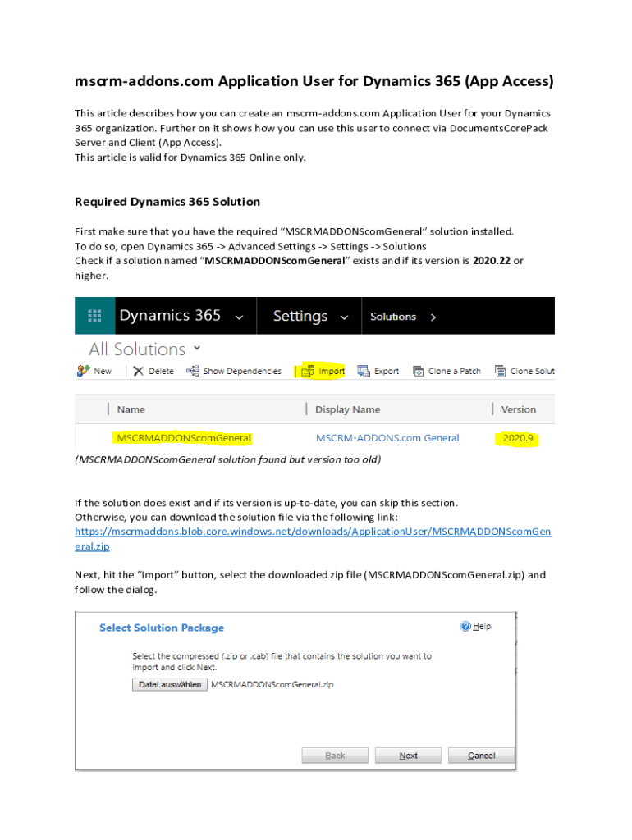Click the highlighted Import icon
The width and height of the screenshot is (632, 840).
click(x=308, y=371)
